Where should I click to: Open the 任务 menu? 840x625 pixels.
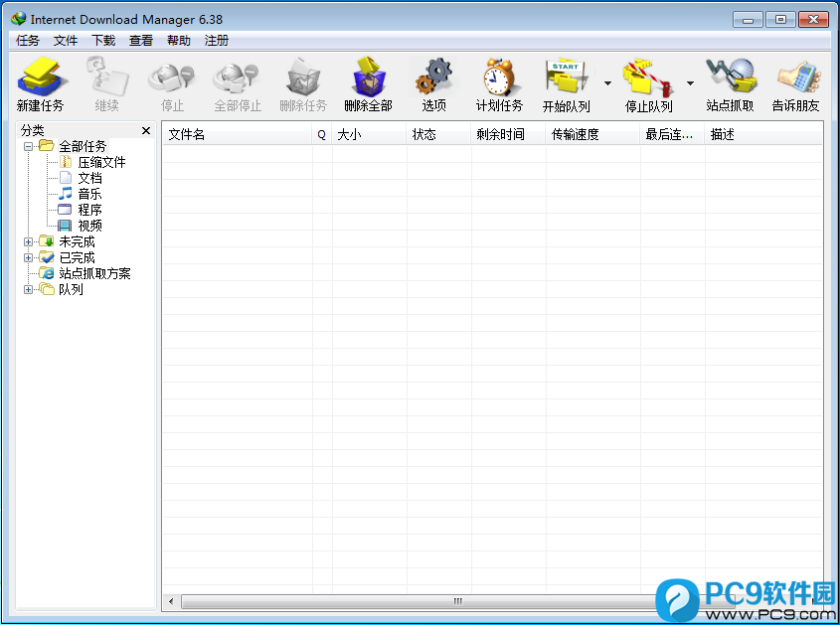pyautogui.click(x=27, y=41)
